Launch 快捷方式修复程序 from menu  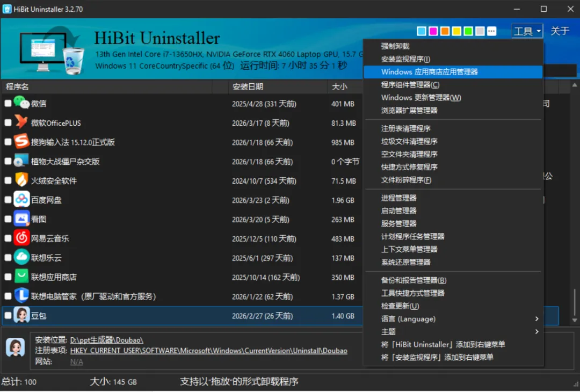pos(453,167)
